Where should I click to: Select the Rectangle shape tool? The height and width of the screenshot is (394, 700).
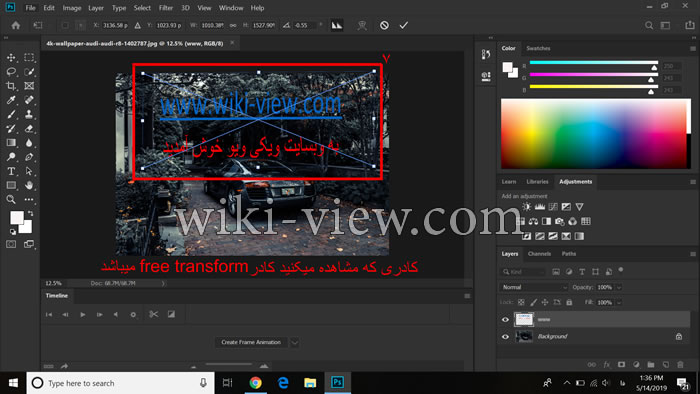pyautogui.click(x=11, y=185)
